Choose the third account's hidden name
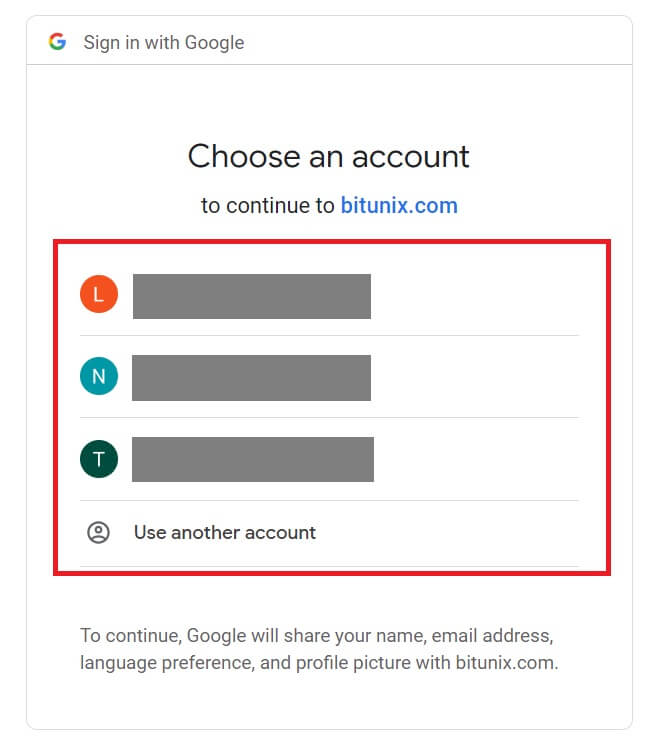 [253, 459]
